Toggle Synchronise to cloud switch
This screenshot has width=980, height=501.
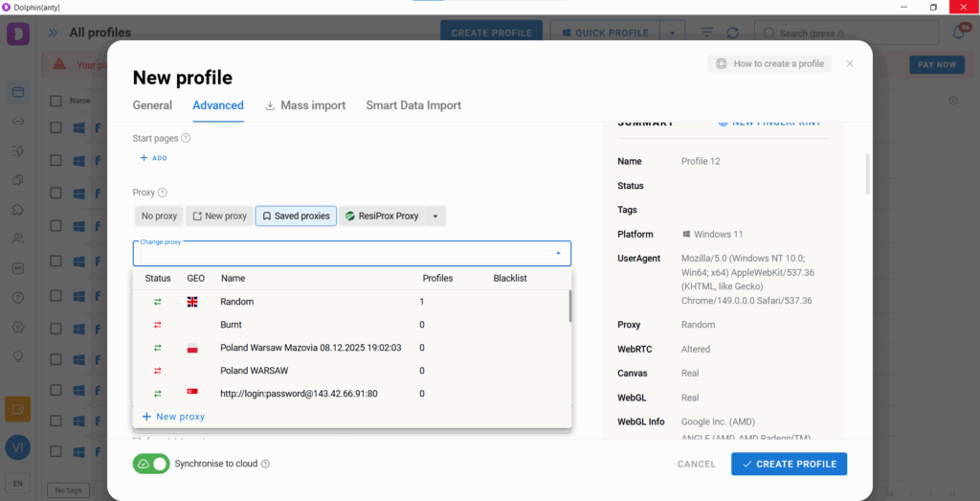pos(151,464)
